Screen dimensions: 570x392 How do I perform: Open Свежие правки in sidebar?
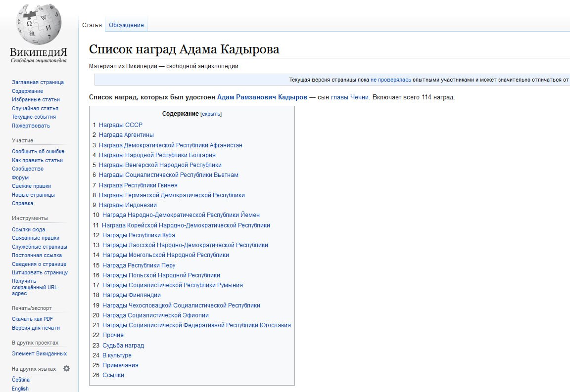click(31, 186)
